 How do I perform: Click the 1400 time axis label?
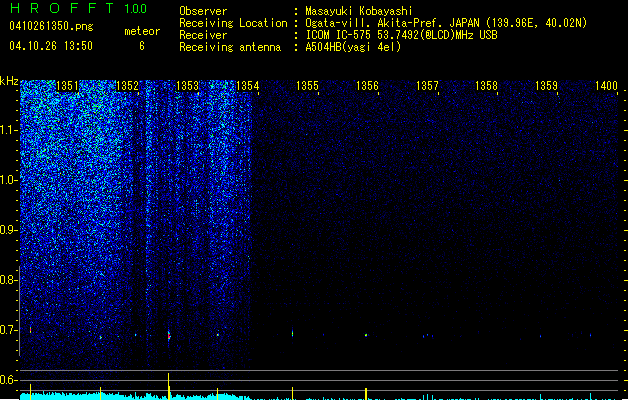pyautogui.click(x=606, y=86)
